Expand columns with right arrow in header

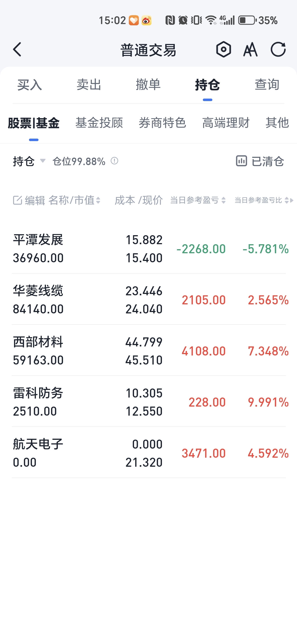coord(292,200)
